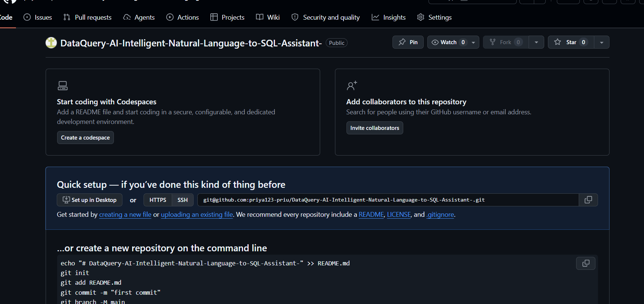Open the Issues tab
644x304 pixels.
click(37, 17)
